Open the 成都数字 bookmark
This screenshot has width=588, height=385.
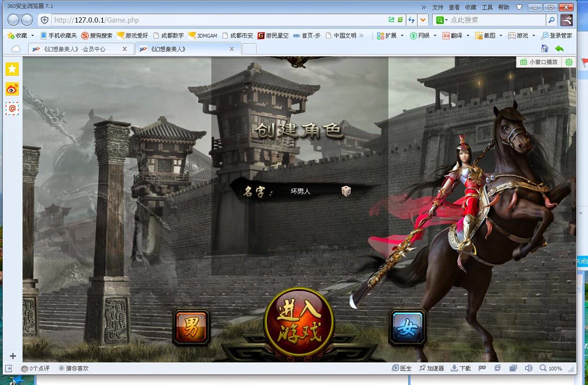(x=168, y=35)
